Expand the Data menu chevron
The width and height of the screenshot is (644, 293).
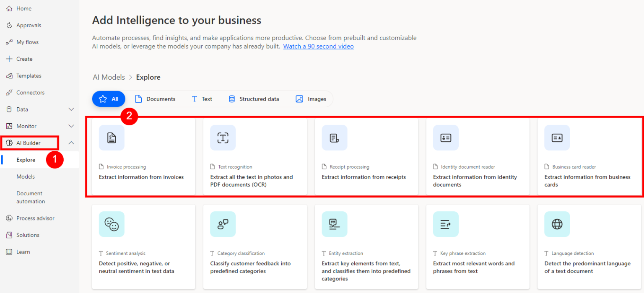pos(71,109)
